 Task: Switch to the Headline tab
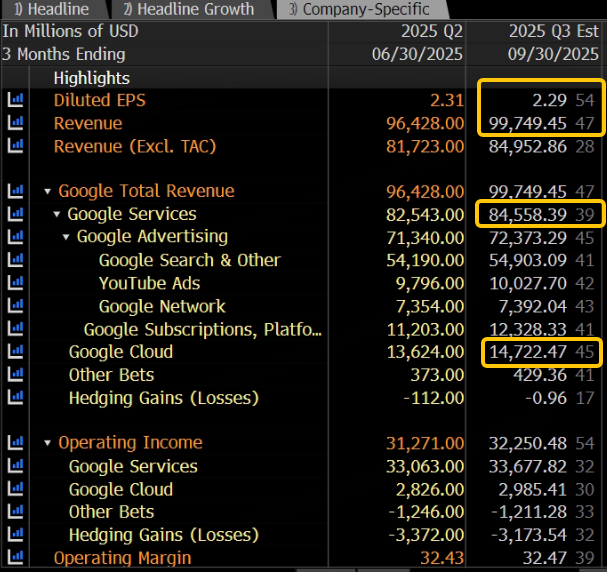[x=54, y=9]
